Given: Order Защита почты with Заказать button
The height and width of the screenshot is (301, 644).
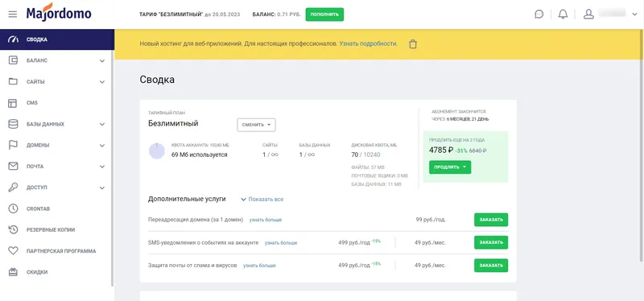Looking at the screenshot, I should coord(491,266).
